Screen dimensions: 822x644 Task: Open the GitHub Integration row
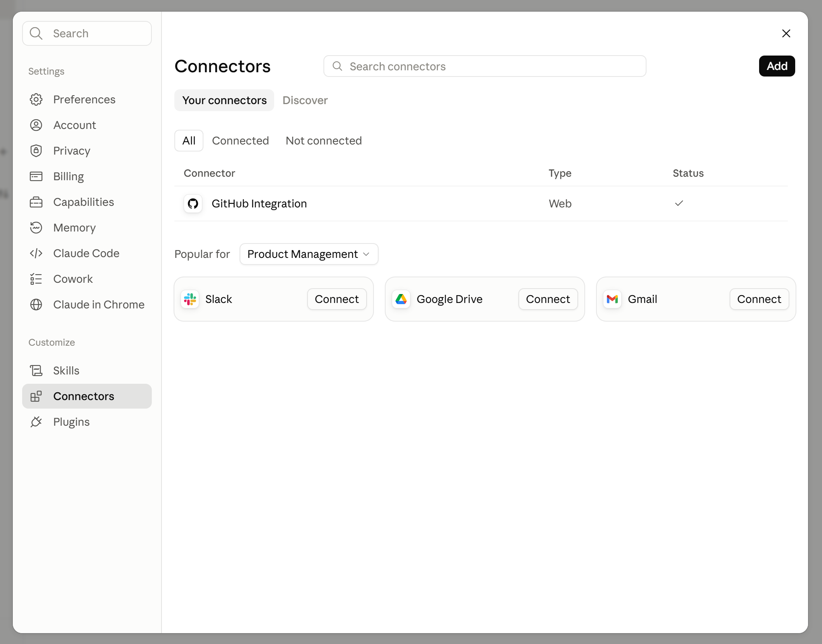pyautogui.click(x=481, y=204)
